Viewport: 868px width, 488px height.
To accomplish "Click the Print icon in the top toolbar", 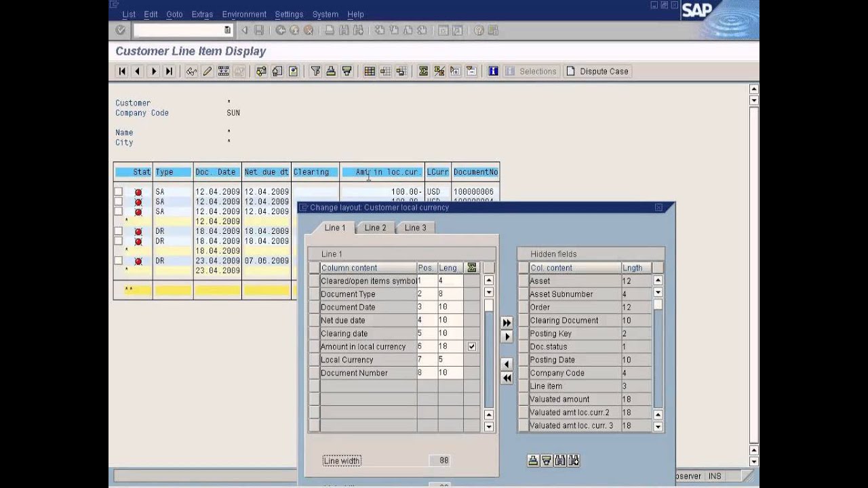I will tap(330, 30).
